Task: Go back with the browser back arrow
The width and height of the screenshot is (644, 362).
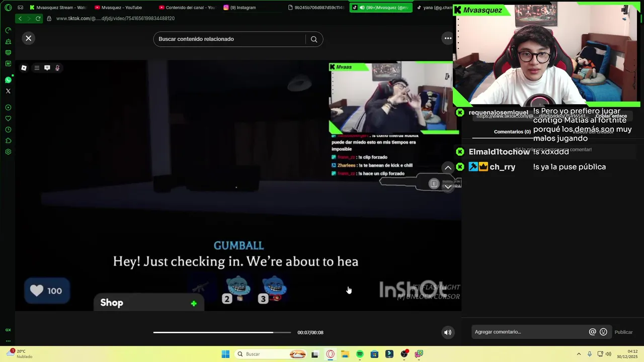Action: [x=20, y=18]
